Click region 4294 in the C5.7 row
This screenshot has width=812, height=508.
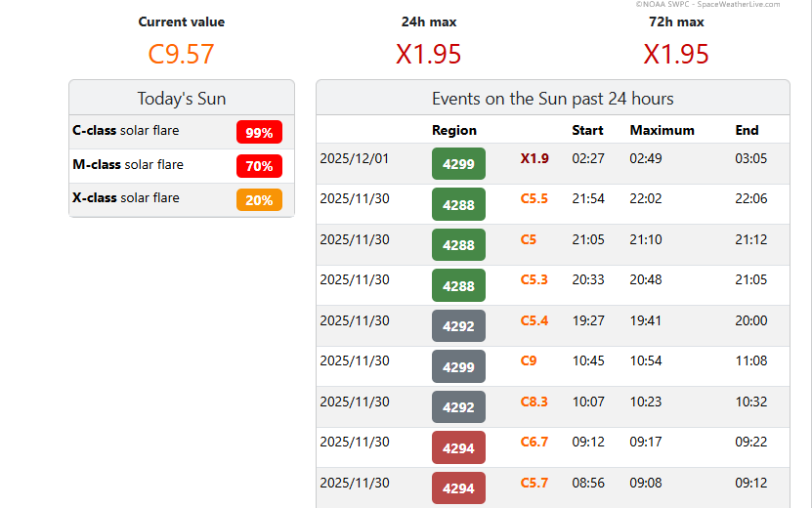coord(458,487)
